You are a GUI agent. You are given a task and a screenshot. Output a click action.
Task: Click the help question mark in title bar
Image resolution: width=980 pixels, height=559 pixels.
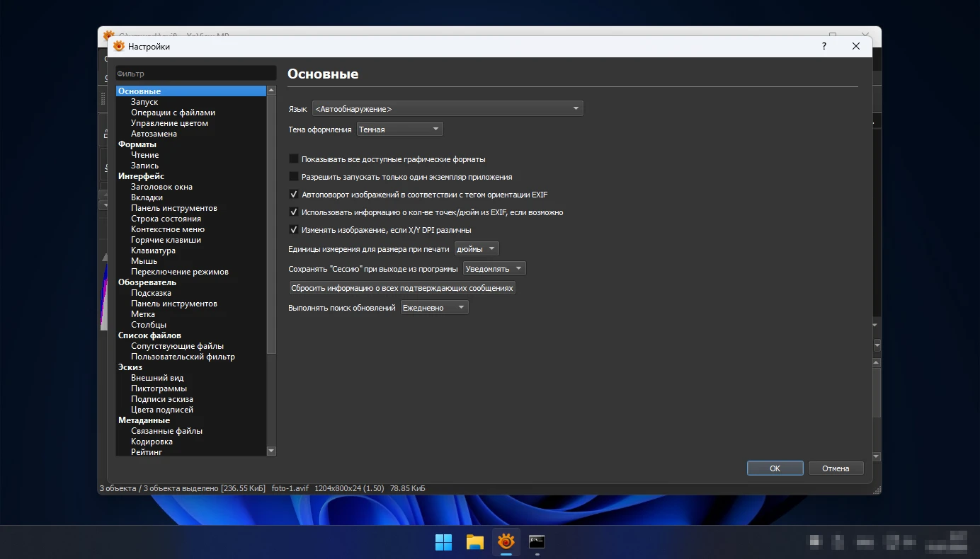[824, 46]
